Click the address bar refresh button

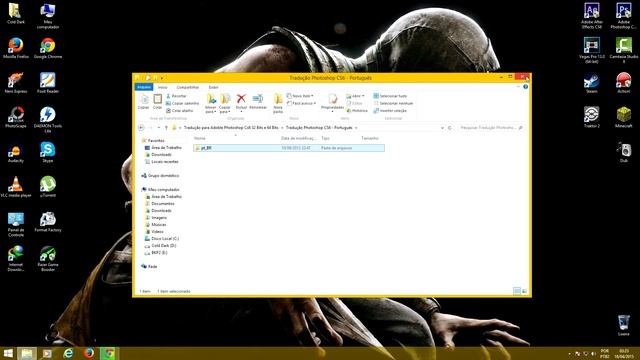click(x=450, y=128)
